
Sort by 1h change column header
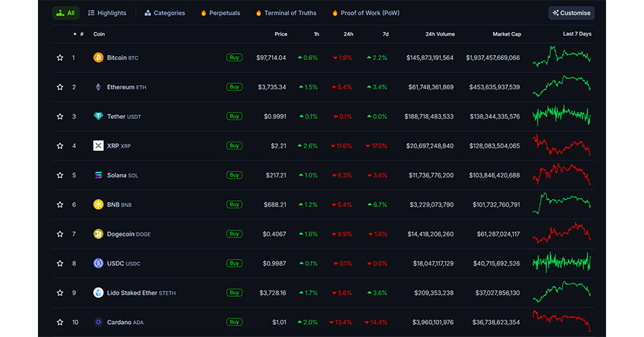click(316, 34)
